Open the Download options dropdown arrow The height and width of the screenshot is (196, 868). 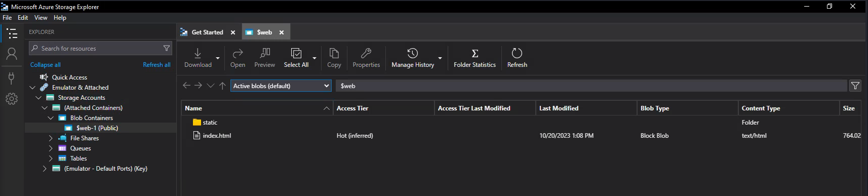point(218,58)
